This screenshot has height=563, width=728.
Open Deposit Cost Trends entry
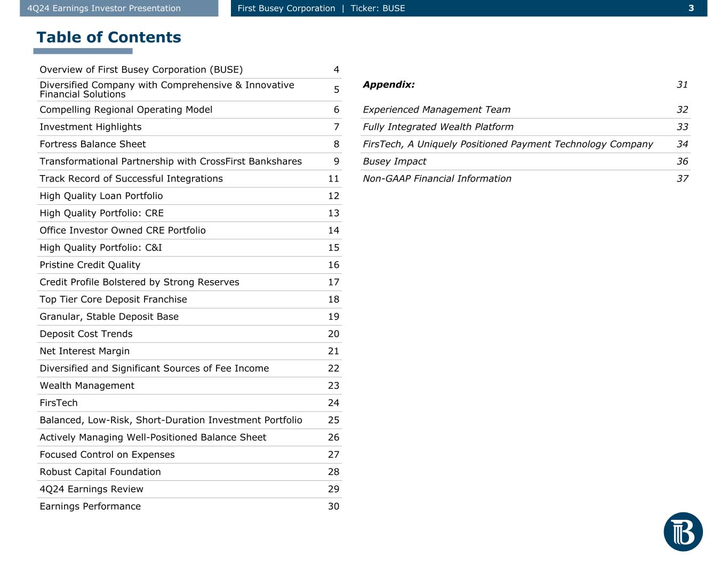tap(189, 334)
